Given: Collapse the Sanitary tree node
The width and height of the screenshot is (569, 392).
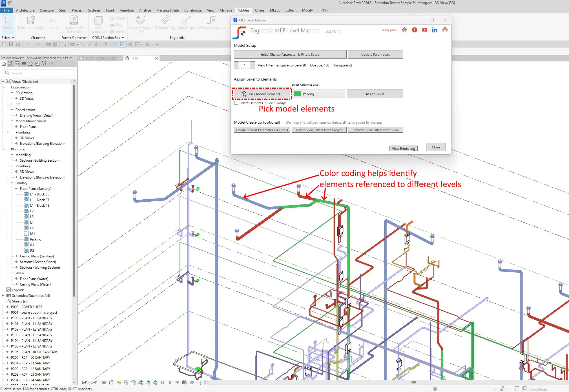Looking at the screenshot, I should tap(12, 183).
